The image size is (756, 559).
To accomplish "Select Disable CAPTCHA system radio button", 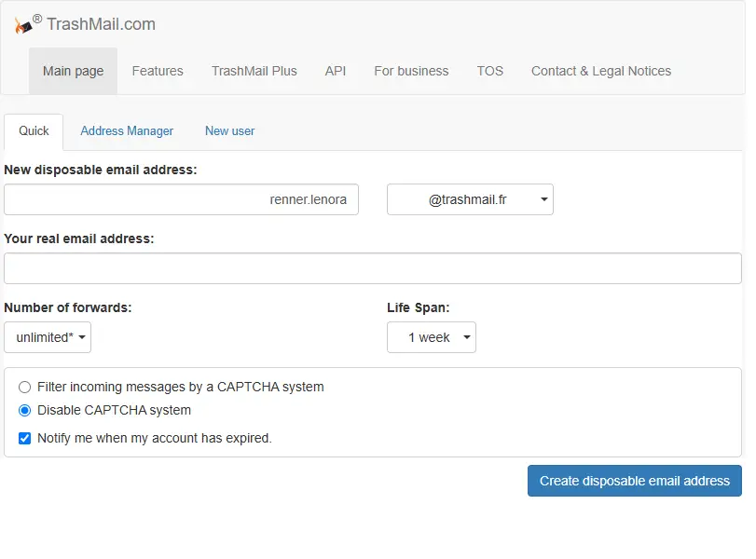I will (24, 410).
